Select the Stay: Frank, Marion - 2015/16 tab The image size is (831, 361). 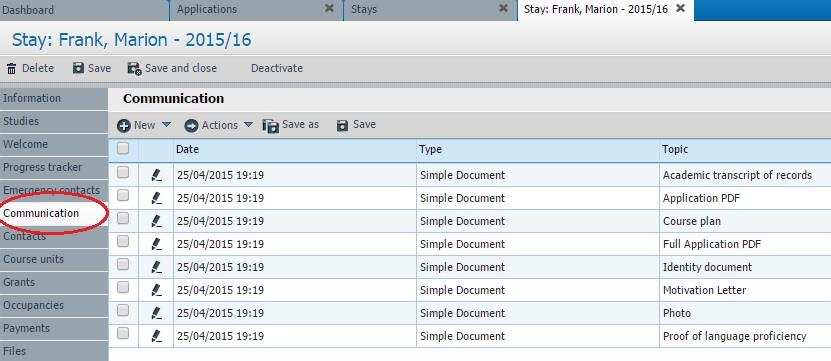point(606,10)
